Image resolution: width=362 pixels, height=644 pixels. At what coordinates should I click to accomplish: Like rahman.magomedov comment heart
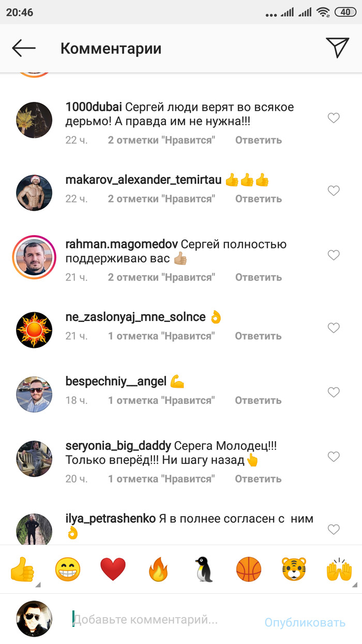point(334,255)
